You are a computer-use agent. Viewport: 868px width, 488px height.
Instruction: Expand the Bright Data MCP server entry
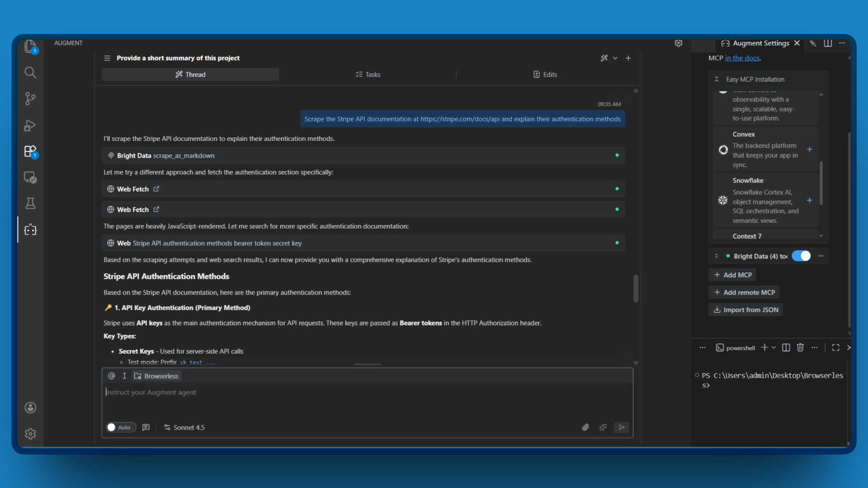pyautogui.click(x=717, y=256)
